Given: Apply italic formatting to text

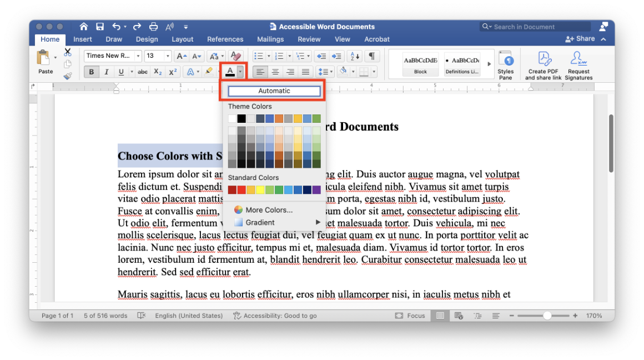Looking at the screenshot, I should point(106,71).
